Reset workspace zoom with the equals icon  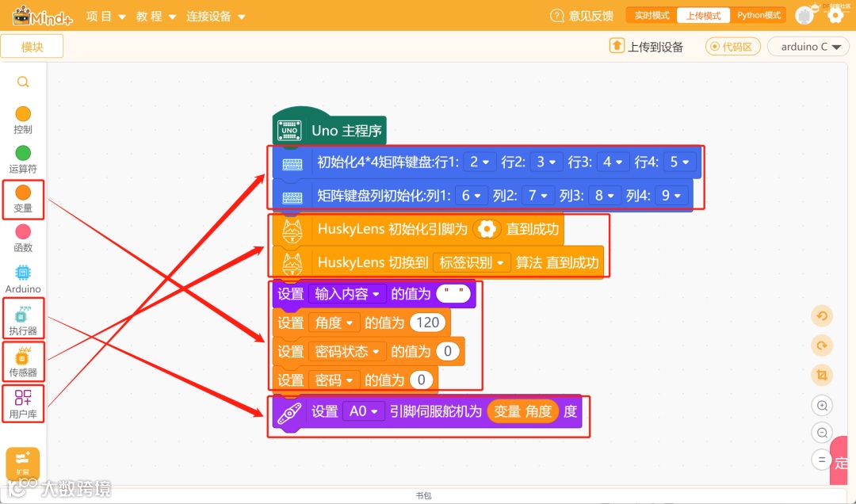point(822,460)
